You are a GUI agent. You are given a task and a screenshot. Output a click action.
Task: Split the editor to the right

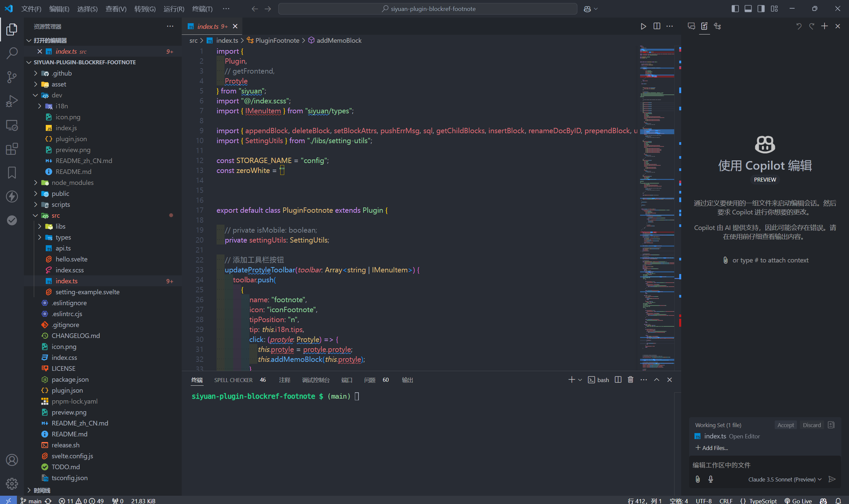pyautogui.click(x=657, y=27)
